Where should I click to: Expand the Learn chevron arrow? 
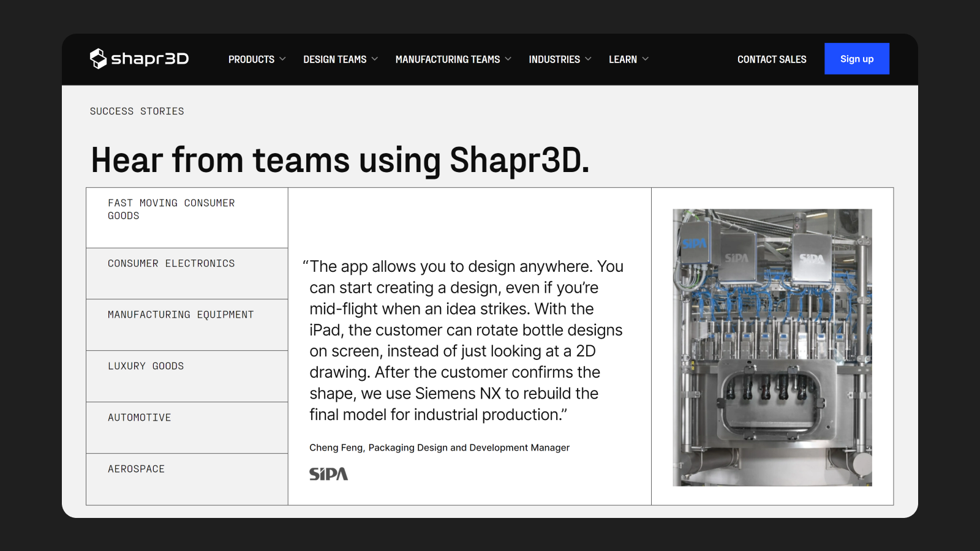click(645, 59)
